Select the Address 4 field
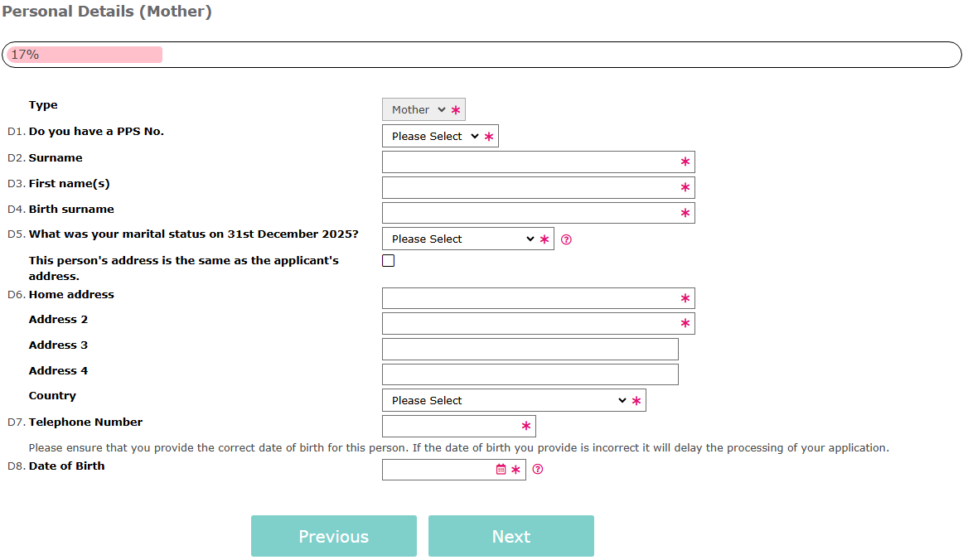Image resolution: width=963 pixels, height=560 pixels. pos(530,375)
